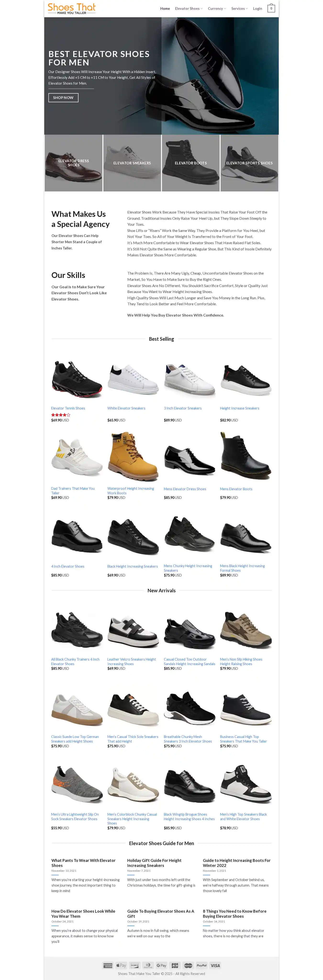Click the VISA payment icon
Screen dimensions: 323x980
215,965
